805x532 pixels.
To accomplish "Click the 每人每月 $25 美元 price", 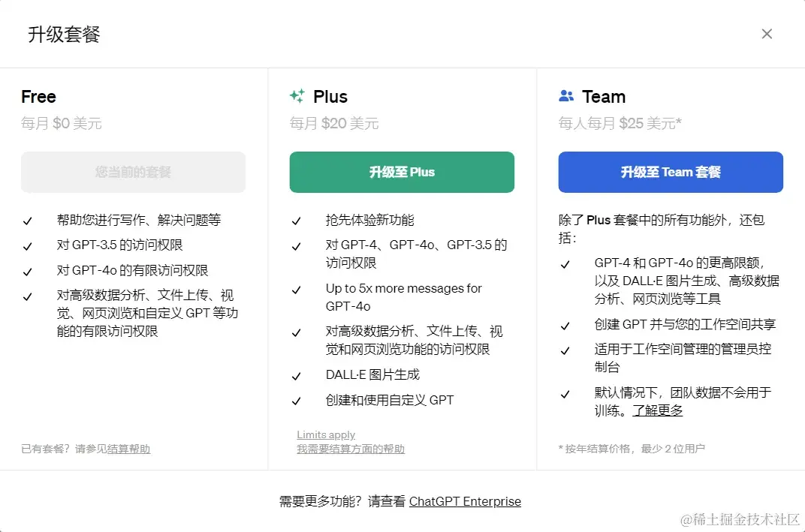I will click(620, 123).
